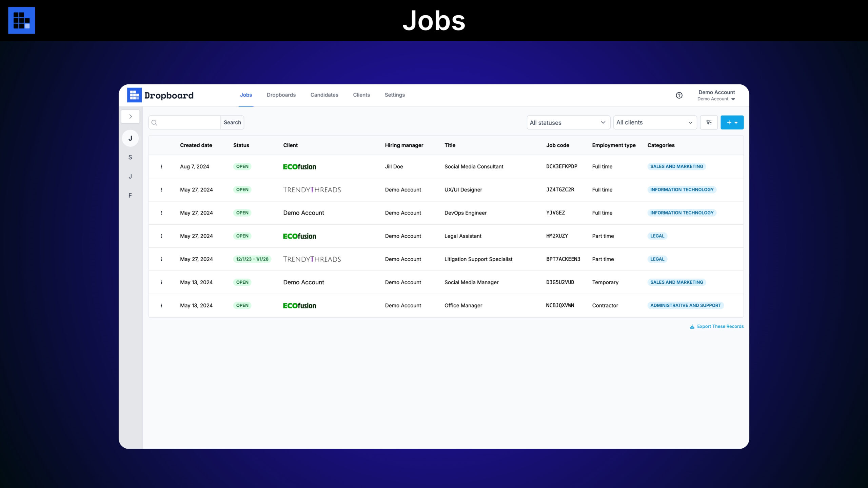Open the help question mark icon
Image resolution: width=868 pixels, height=488 pixels.
[x=679, y=95]
